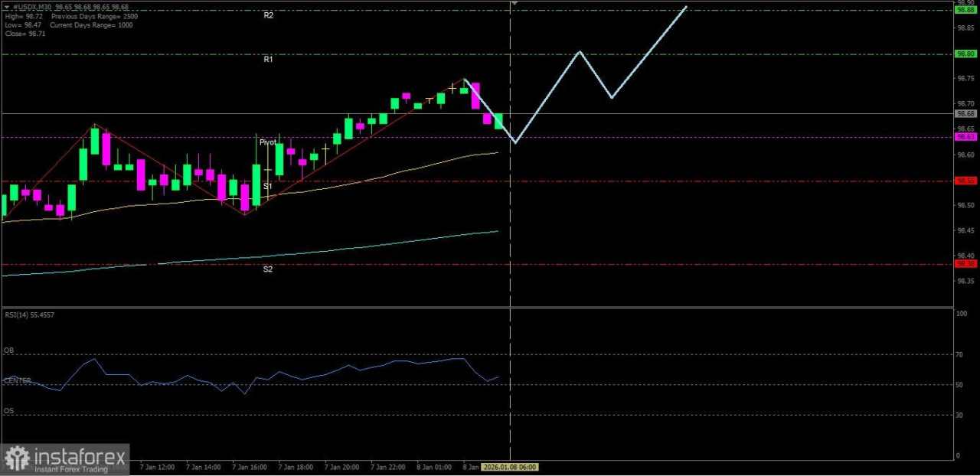
Task: Click the 7 Jan 12:00 time label
Action: point(157,466)
